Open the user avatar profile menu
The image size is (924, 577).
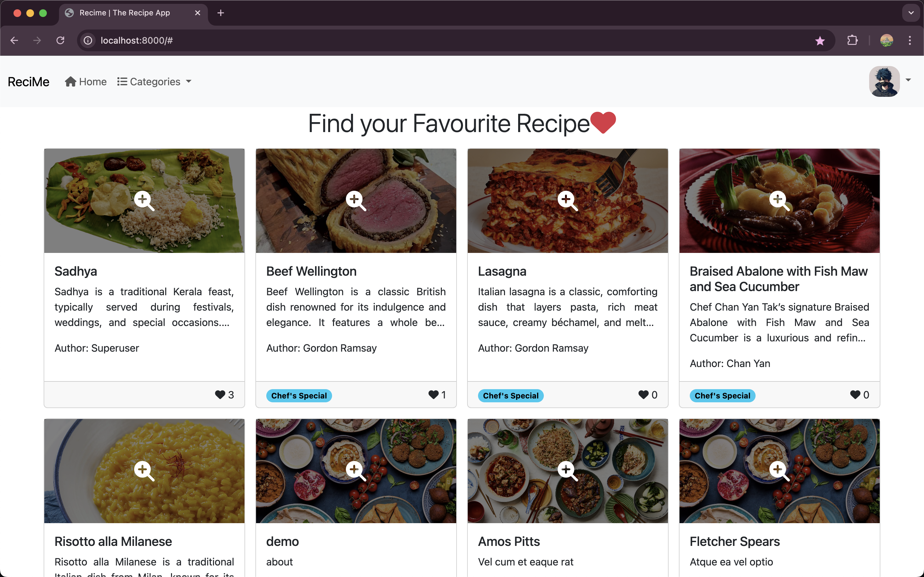pos(884,81)
